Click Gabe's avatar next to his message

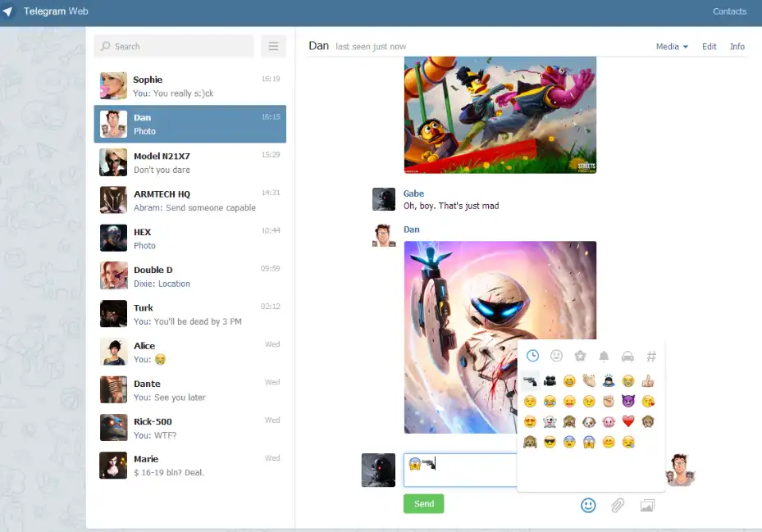(x=384, y=199)
